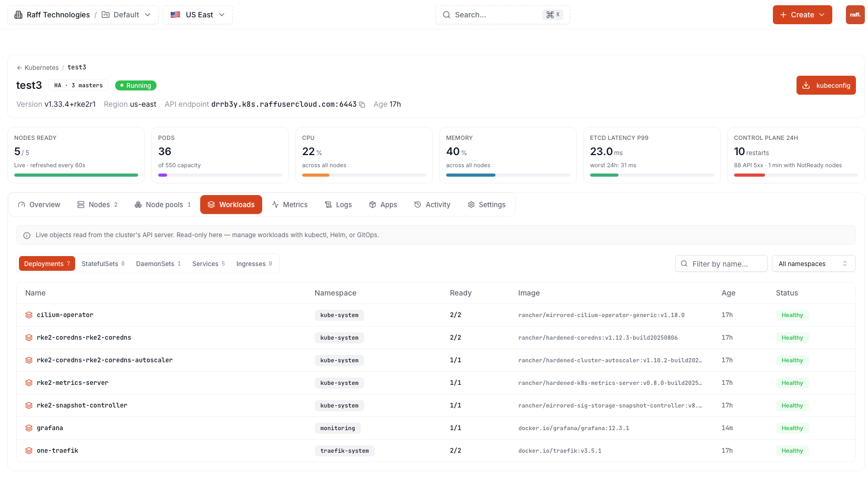Click the organization building icon beside Raff Technologies
The height and width of the screenshot is (499, 868).
pos(18,15)
